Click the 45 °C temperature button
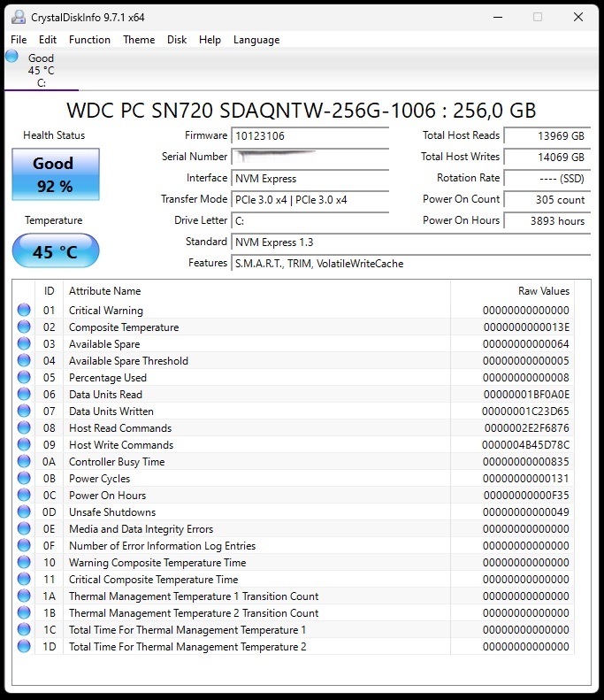This screenshot has height=700, width=604. 55,252
